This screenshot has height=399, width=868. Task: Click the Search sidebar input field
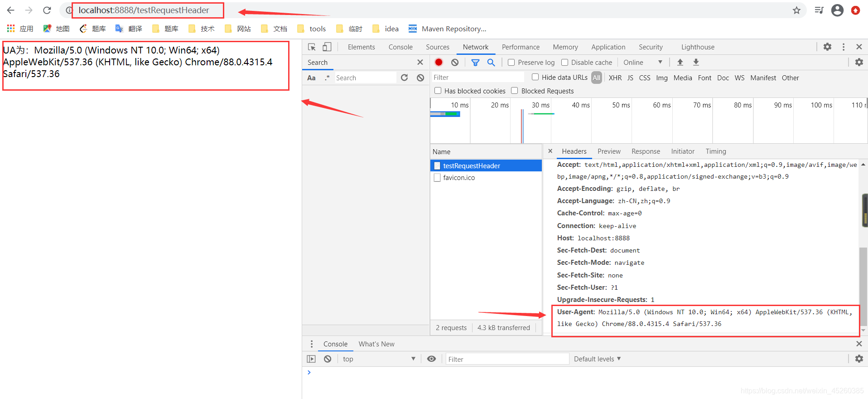pyautogui.click(x=365, y=78)
